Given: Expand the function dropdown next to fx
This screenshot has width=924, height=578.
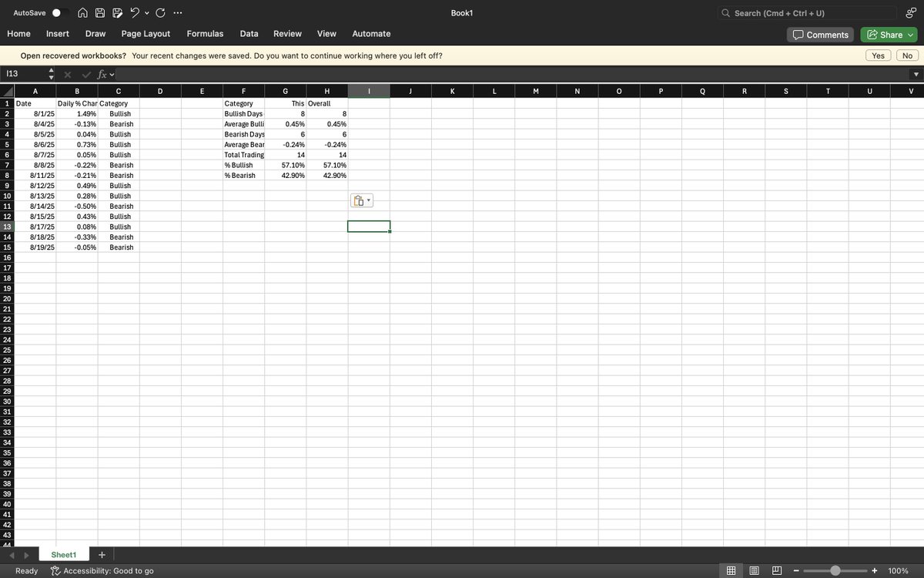Looking at the screenshot, I should point(112,74).
